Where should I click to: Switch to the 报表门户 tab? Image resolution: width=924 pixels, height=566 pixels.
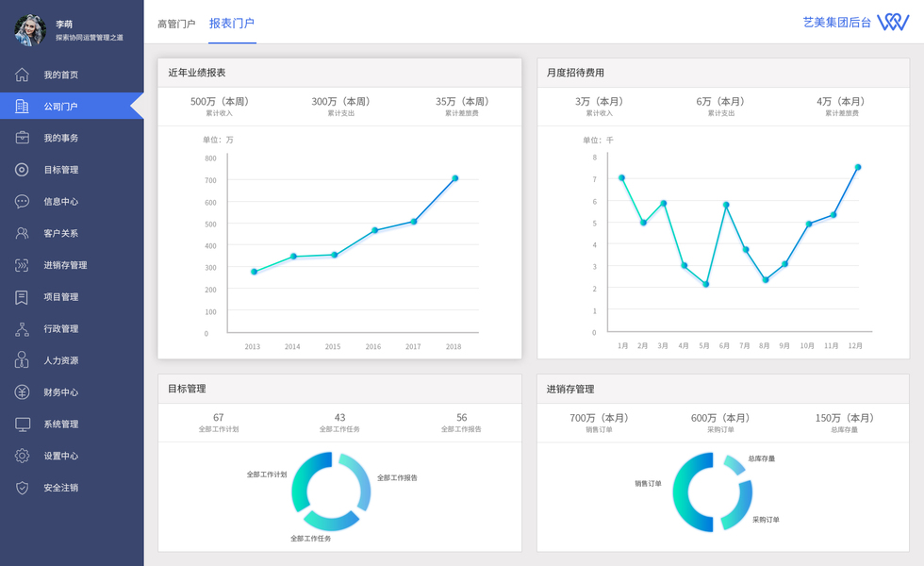[x=232, y=23]
